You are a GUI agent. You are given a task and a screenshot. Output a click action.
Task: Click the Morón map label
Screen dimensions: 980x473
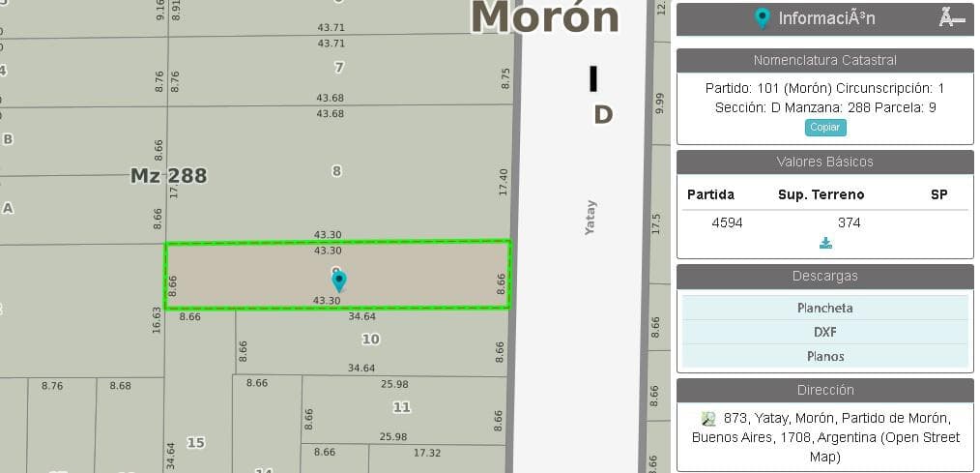point(545,16)
